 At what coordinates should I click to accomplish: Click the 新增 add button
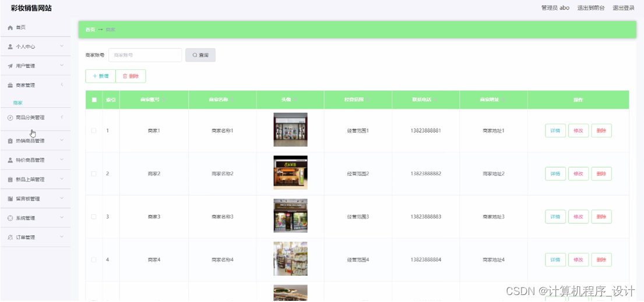point(101,76)
